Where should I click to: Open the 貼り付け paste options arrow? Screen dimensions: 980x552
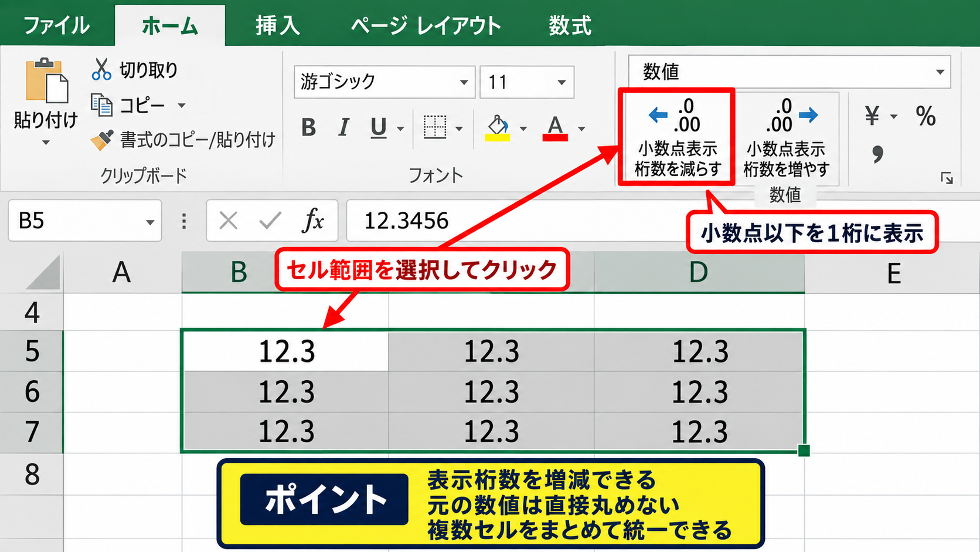coord(46,143)
